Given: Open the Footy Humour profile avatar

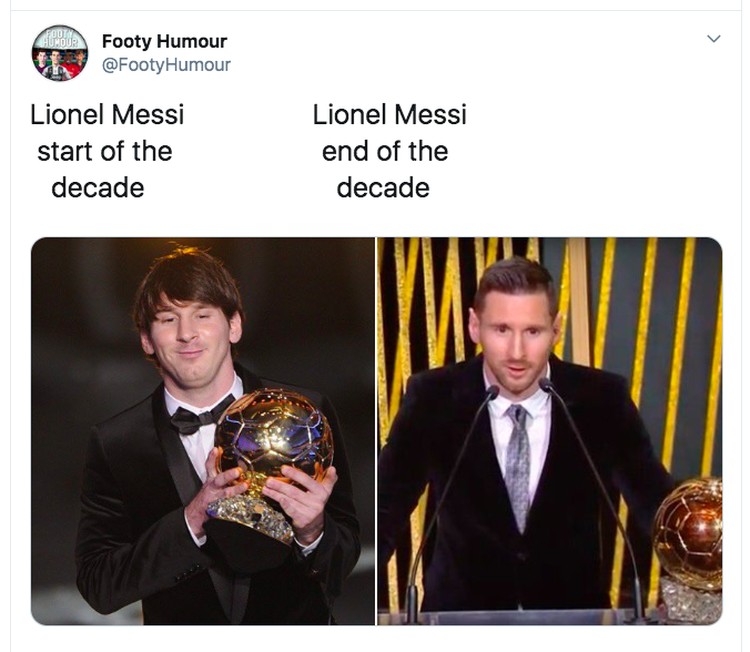Looking at the screenshot, I should click(x=60, y=53).
